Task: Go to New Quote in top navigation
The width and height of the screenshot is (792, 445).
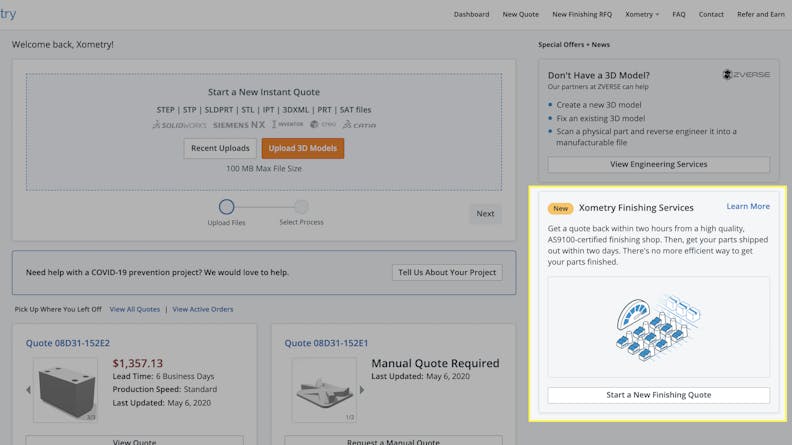Action: coord(520,14)
